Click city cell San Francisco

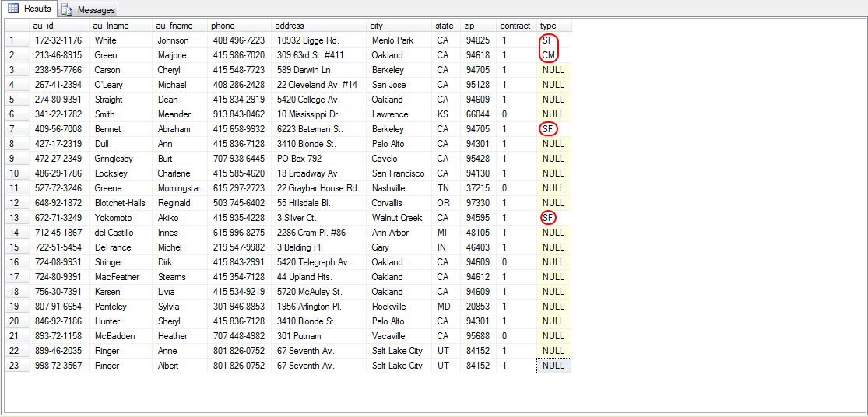[399, 173]
